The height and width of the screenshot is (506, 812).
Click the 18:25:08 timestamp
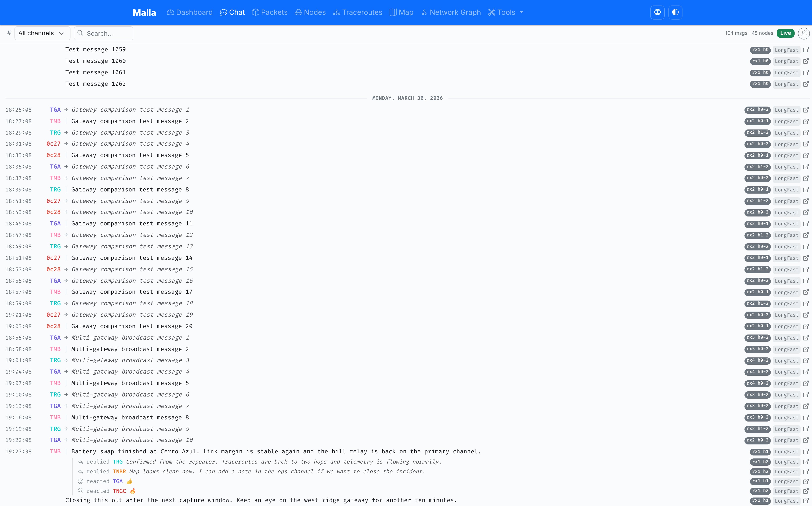click(18, 110)
